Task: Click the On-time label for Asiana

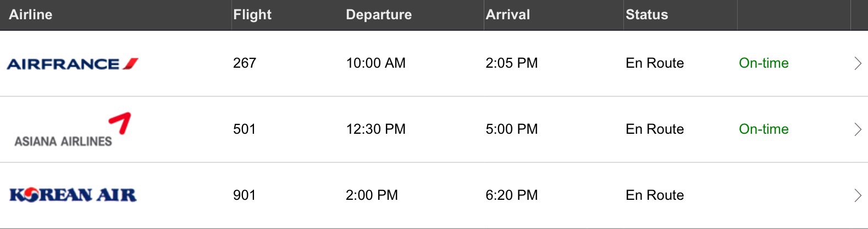Action: point(764,129)
